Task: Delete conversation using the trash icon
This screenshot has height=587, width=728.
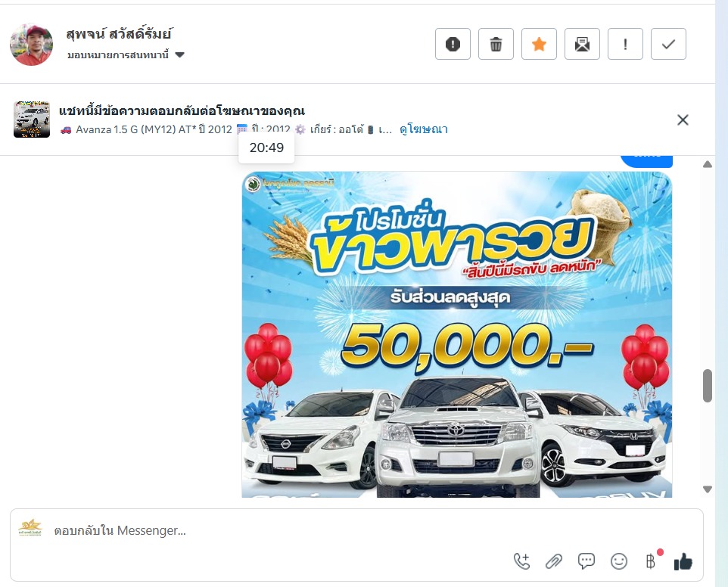Action: click(x=496, y=44)
